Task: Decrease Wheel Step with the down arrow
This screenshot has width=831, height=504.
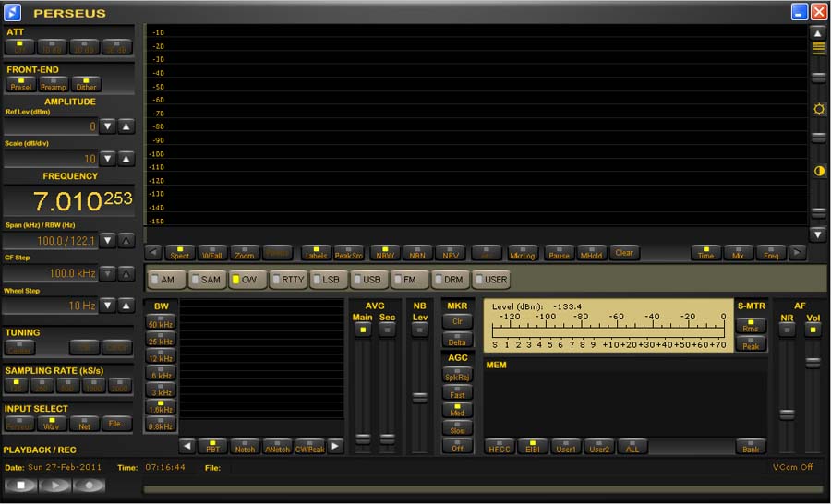Action: point(108,306)
